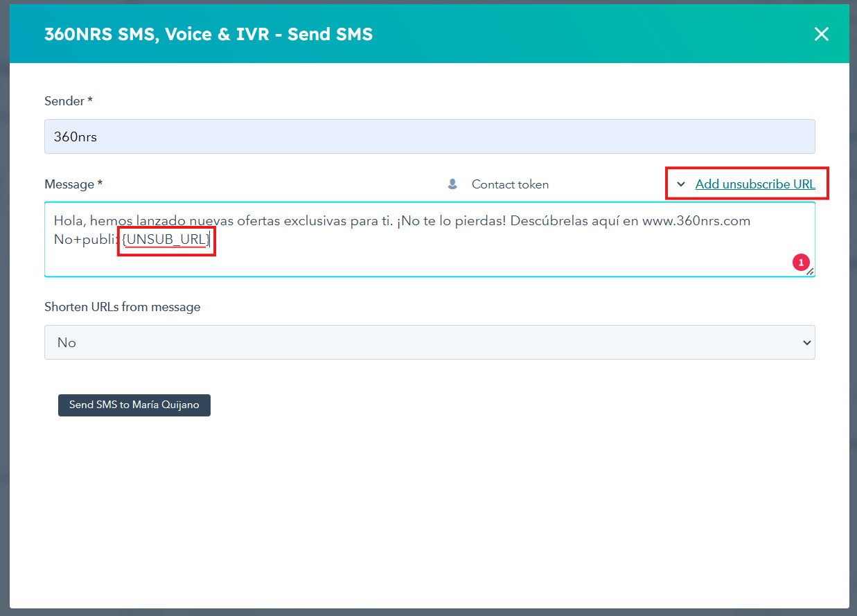Click the 360NRS Send SMS dialog title

point(209,34)
